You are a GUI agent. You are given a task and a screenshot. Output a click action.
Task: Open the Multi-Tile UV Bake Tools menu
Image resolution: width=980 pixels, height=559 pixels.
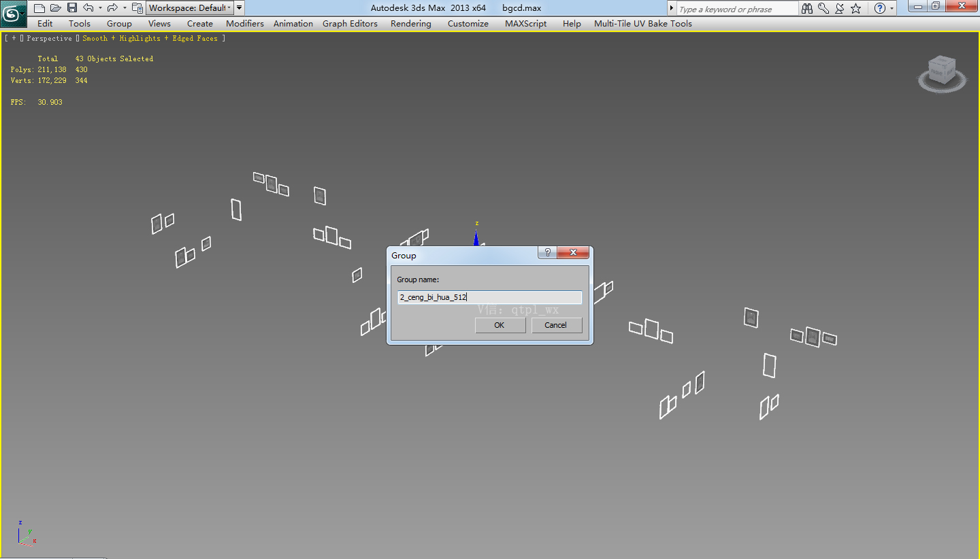coord(643,24)
